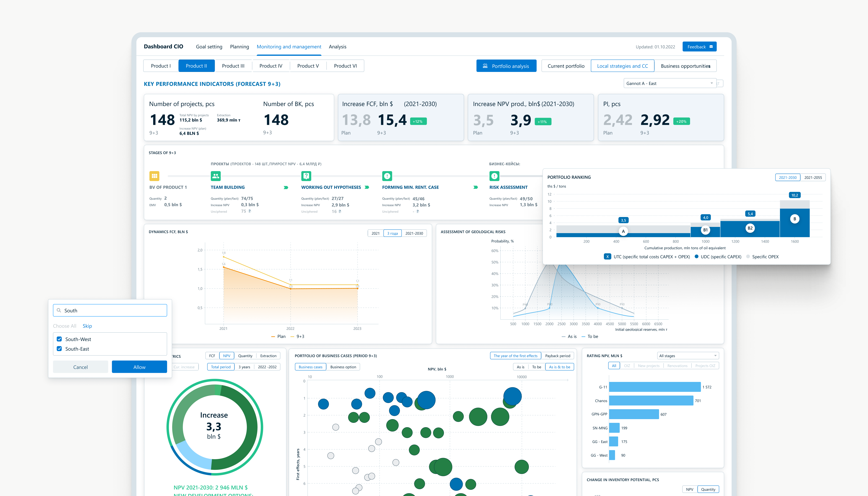This screenshot has width=868, height=496.
Task: Click the Portfolio analysis button
Action: point(506,66)
